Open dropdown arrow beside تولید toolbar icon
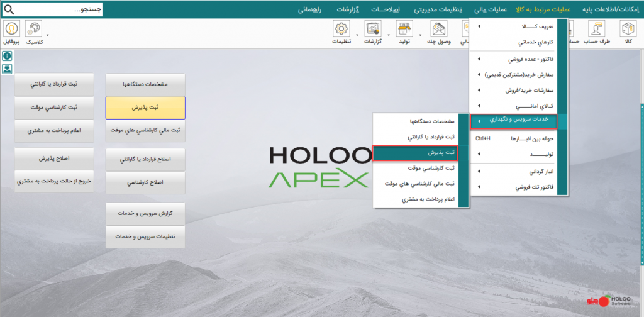The width and height of the screenshot is (644, 317). pos(419,35)
